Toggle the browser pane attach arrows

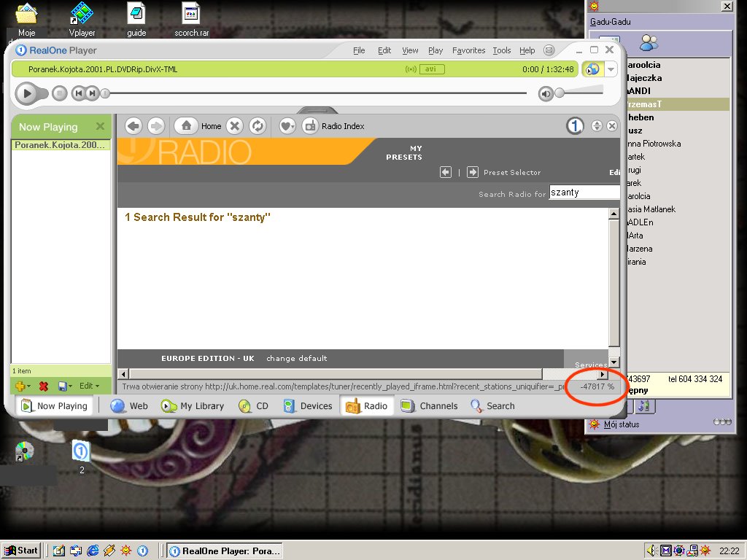pos(597,126)
